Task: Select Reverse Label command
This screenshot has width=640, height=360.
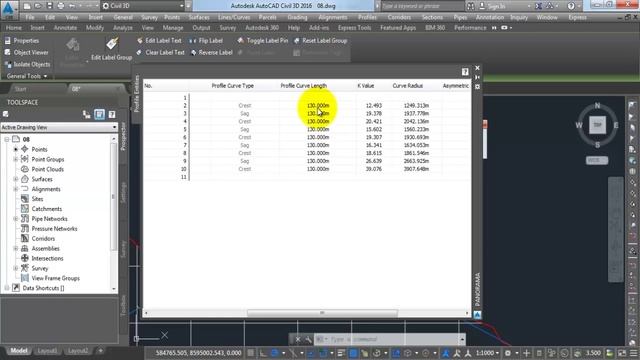Action: pyautogui.click(x=211, y=53)
